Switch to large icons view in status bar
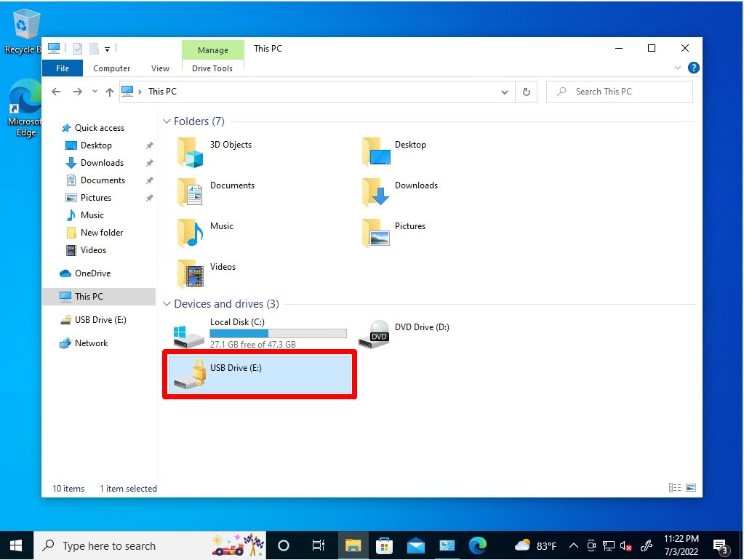This screenshot has width=744, height=560. 691,488
